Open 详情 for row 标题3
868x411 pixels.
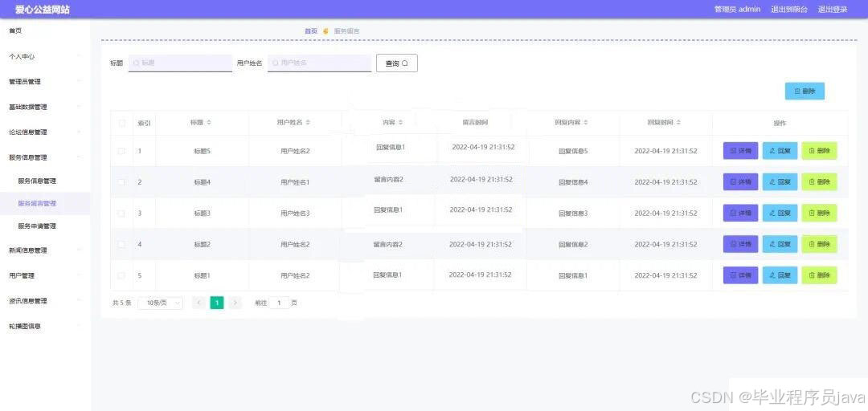pos(740,213)
